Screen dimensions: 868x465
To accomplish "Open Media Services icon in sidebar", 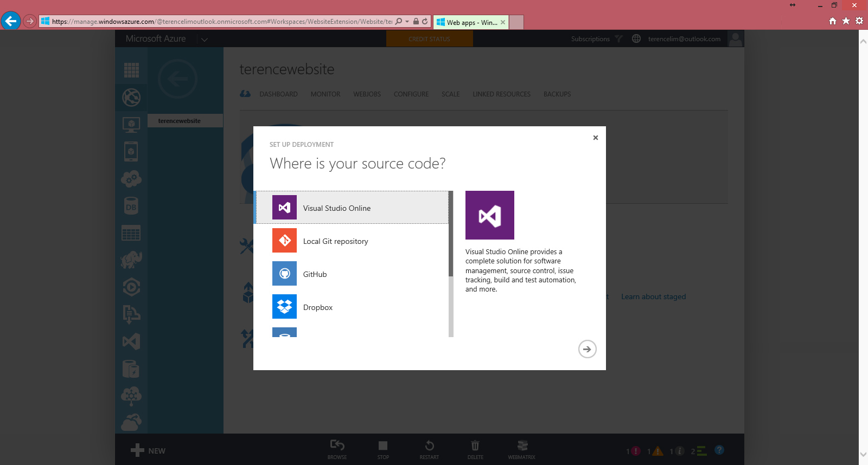I will (131, 287).
